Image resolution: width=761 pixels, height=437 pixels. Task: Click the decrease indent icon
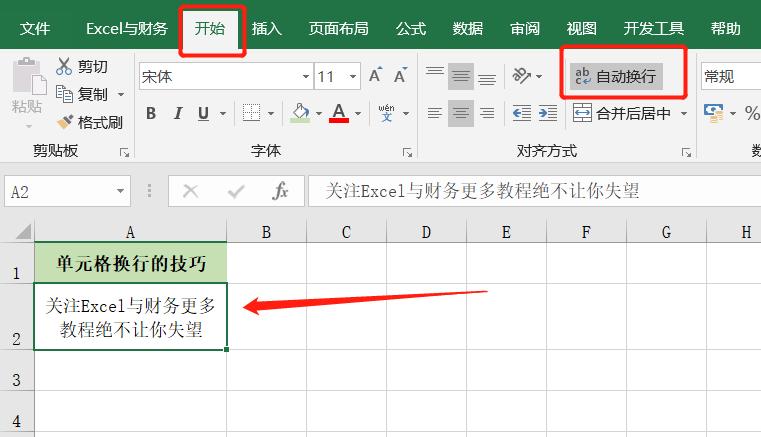[x=522, y=114]
